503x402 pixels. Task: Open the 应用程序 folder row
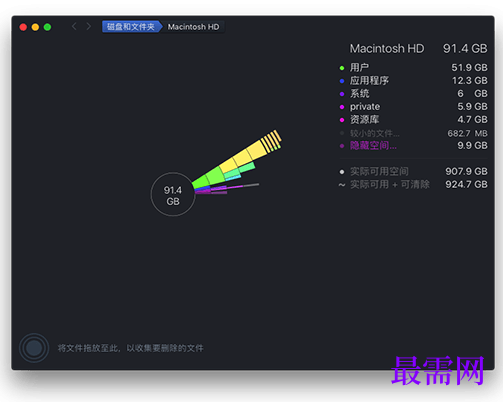pyautogui.click(x=413, y=81)
